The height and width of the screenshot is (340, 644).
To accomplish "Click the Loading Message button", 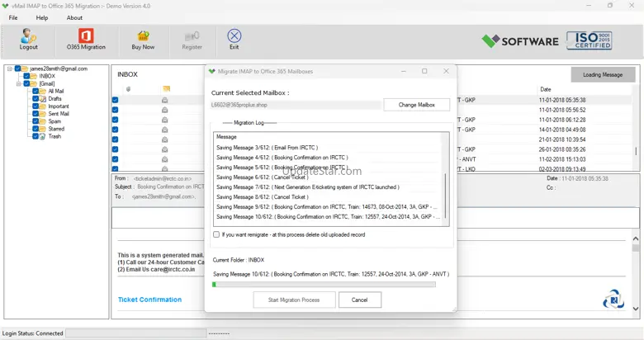I will point(603,75).
